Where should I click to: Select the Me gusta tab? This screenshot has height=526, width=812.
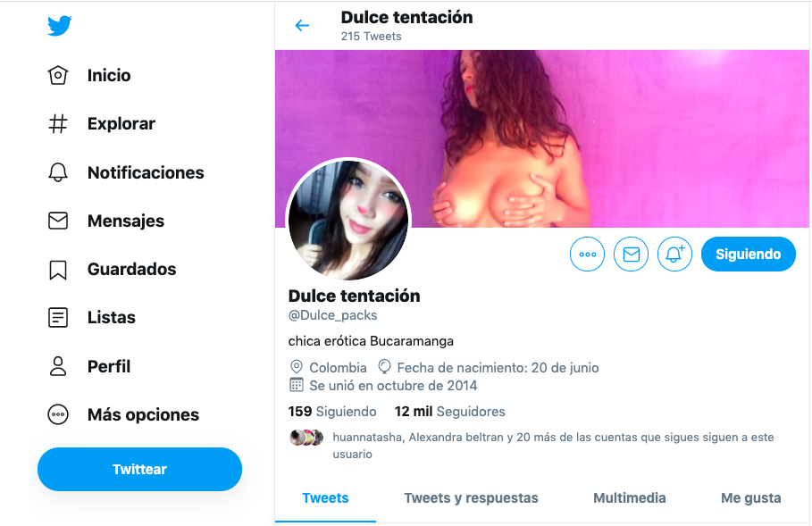click(x=751, y=498)
